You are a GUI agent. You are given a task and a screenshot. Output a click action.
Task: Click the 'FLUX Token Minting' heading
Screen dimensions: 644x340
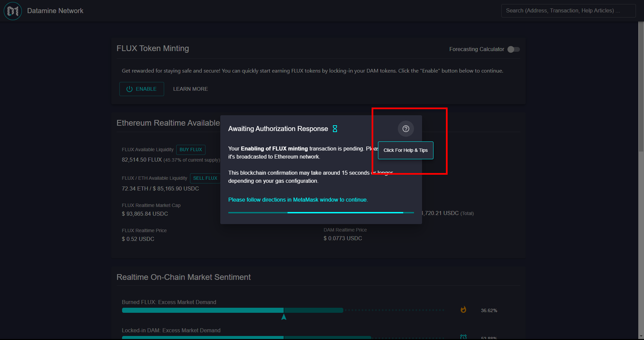point(153,48)
